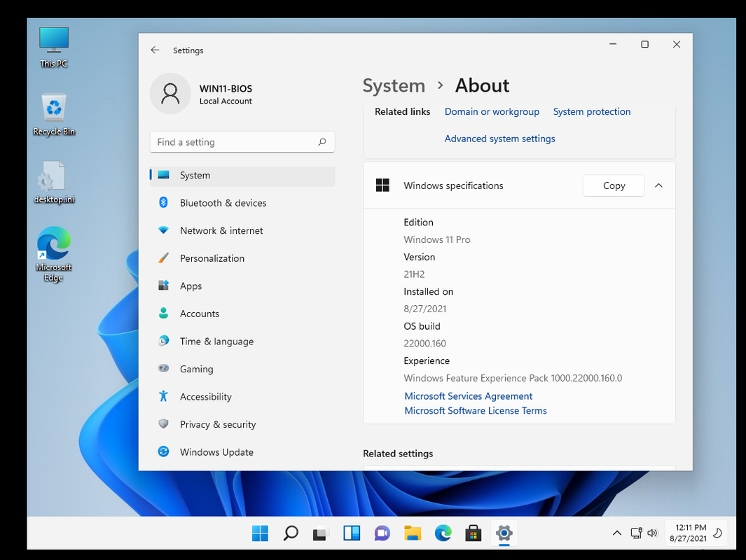Click the network icon in system tray
Viewport: 746px width, 560px height.
point(636,533)
